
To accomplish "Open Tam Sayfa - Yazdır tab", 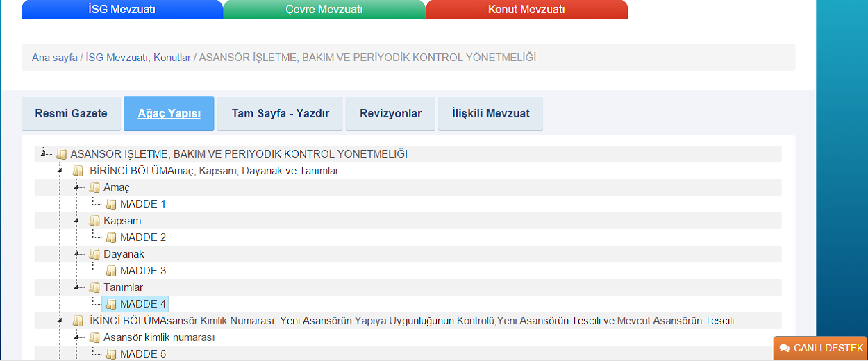I will [x=281, y=114].
